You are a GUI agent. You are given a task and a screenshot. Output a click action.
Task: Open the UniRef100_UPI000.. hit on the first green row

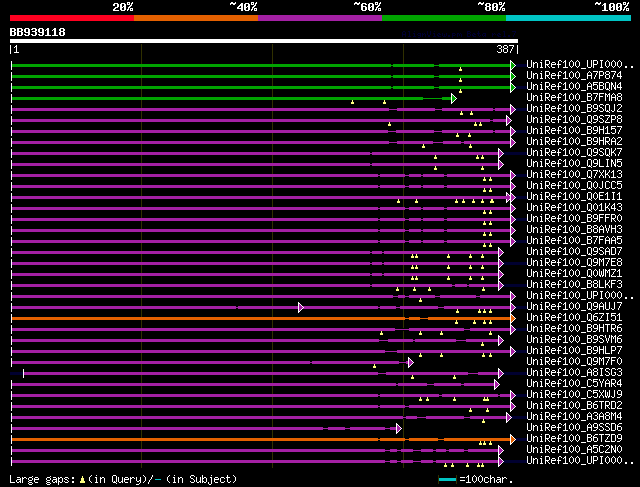[x=580, y=64]
